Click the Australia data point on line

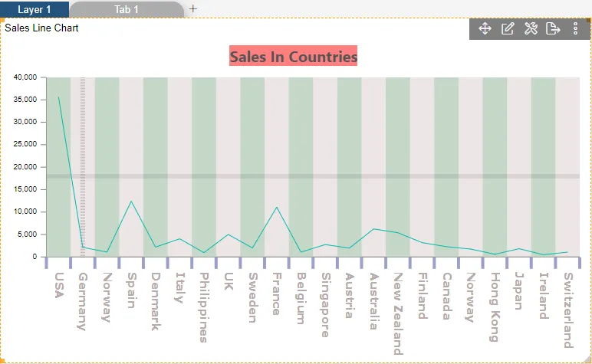pyautogui.click(x=373, y=228)
